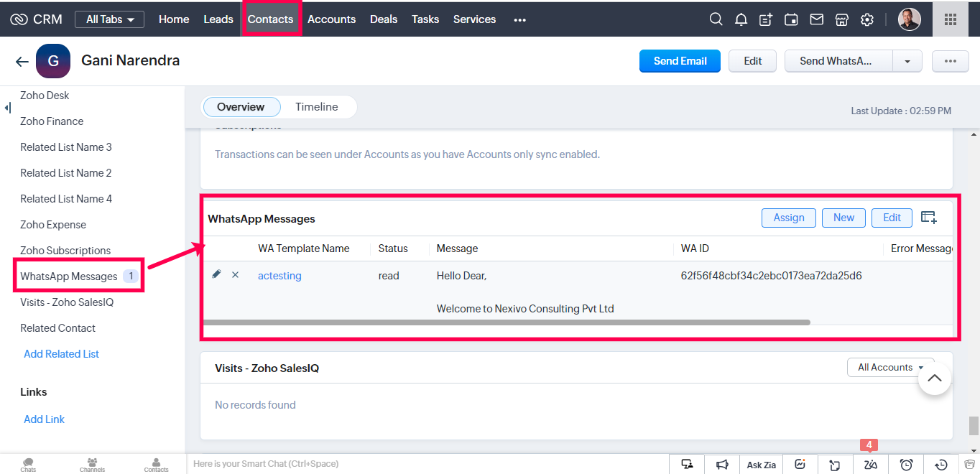Open the apps grid launcher
Screen dimensions: 980x474
(950, 19)
